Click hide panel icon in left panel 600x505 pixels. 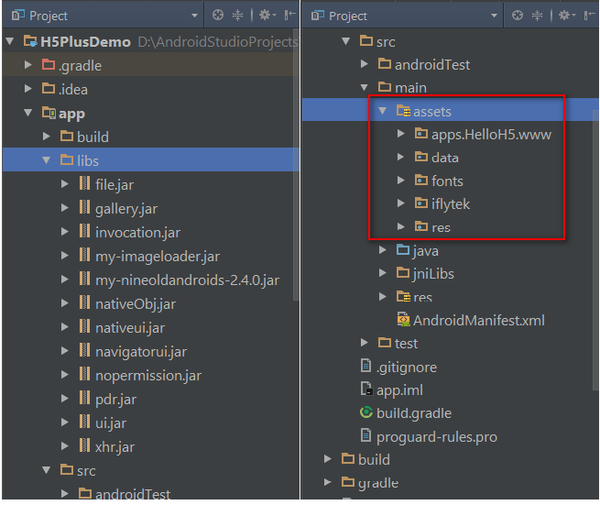coord(290,15)
